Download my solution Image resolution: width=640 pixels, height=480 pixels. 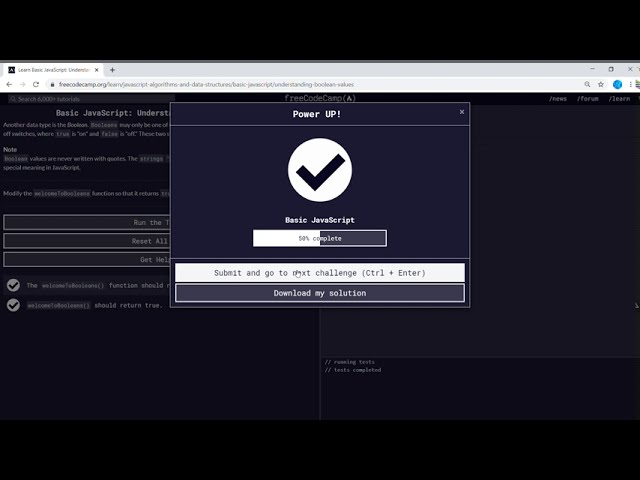click(320, 293)
